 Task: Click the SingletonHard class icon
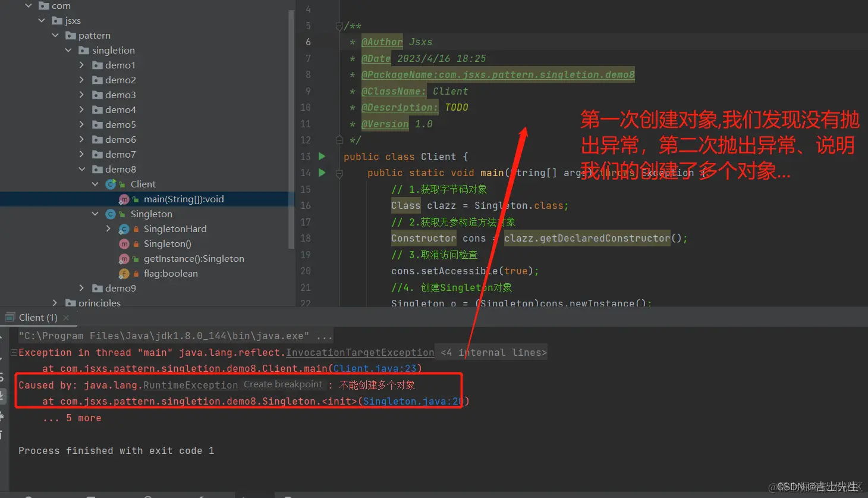coord(124,228)
